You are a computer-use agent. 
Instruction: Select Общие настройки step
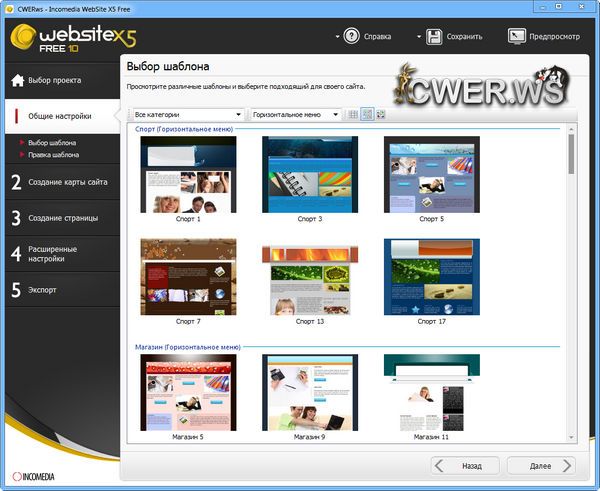click(x=62, y=116)
